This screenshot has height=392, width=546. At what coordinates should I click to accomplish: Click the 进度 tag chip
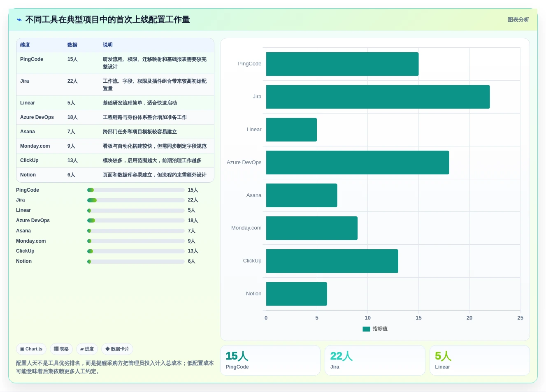87,349
